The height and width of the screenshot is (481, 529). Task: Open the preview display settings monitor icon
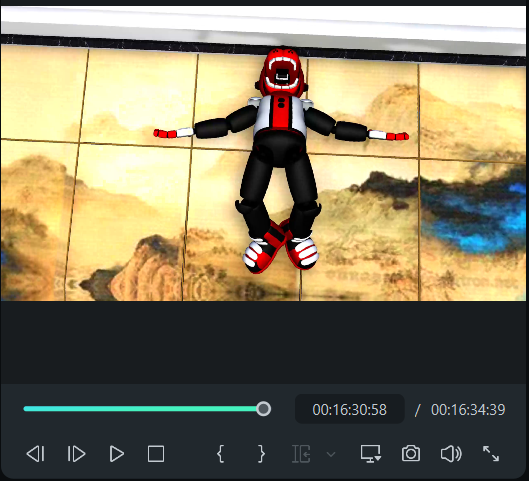pos(371,454)
